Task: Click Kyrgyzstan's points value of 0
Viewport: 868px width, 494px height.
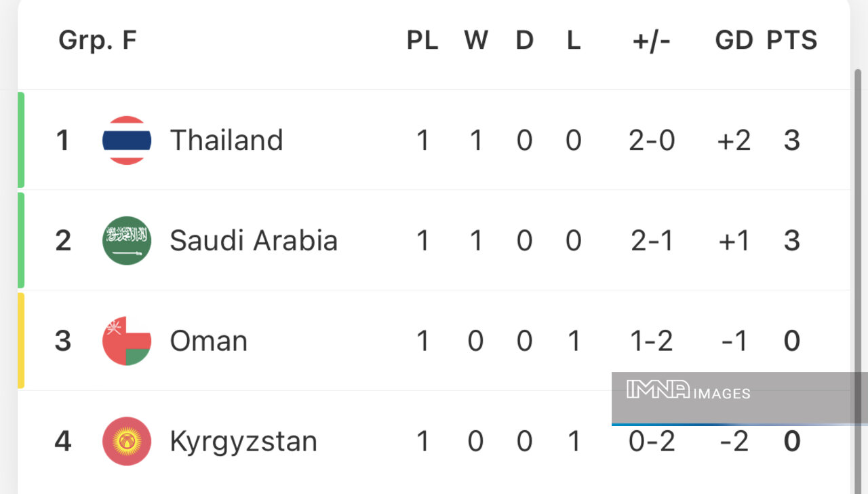Action: pos(792,441)
